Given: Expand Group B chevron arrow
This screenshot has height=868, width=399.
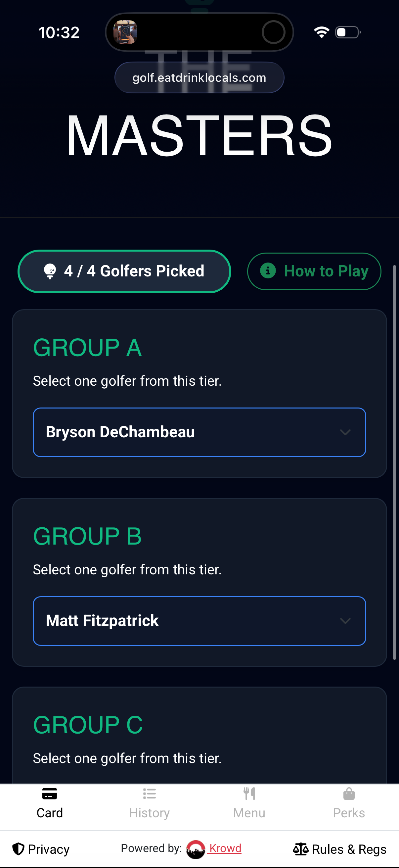Looking at the screenshot, I should (x=345, y=621).
